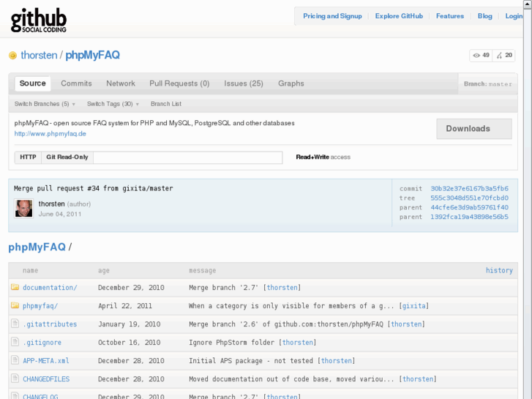The height and width of the screenshot is (399, 532).
Task: Open the Issues (25) tab
Action: (244, 83)
